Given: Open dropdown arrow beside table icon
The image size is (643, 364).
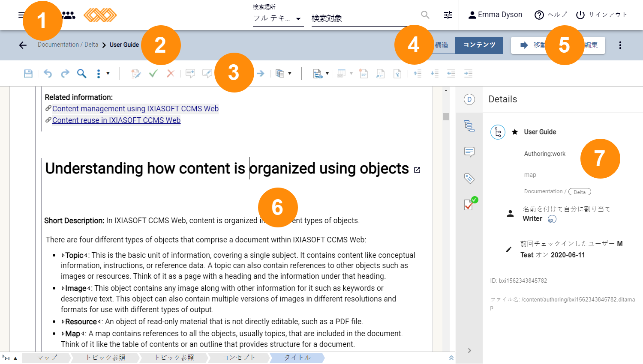Looking at the screenshot, I should pos(351,74).
